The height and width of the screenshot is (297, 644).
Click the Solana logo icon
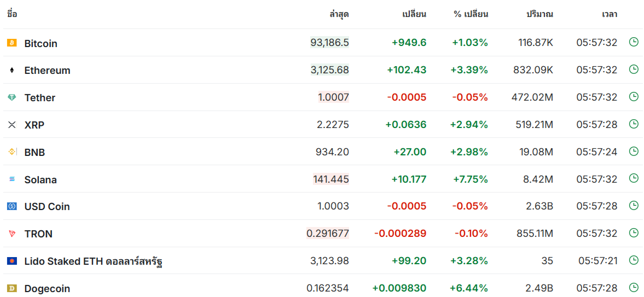(12, 179)
